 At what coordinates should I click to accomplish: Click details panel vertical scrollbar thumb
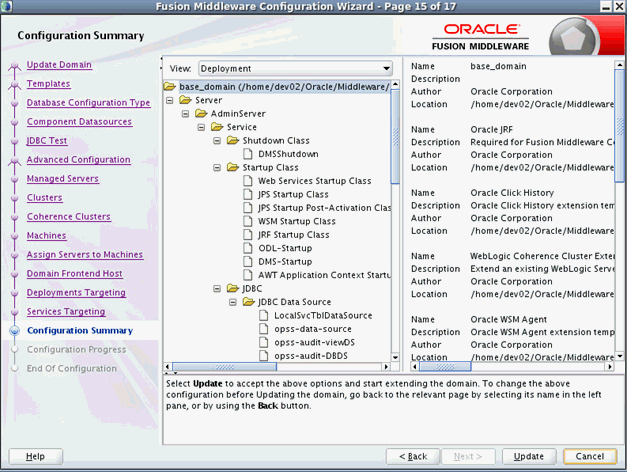point(619,126)
